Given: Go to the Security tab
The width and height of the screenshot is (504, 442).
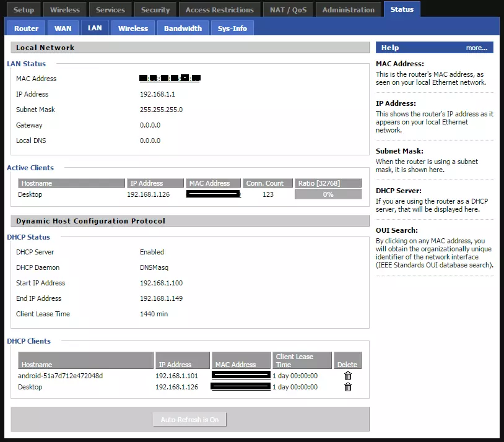Looking at the screenshot, I should [155, 9].
